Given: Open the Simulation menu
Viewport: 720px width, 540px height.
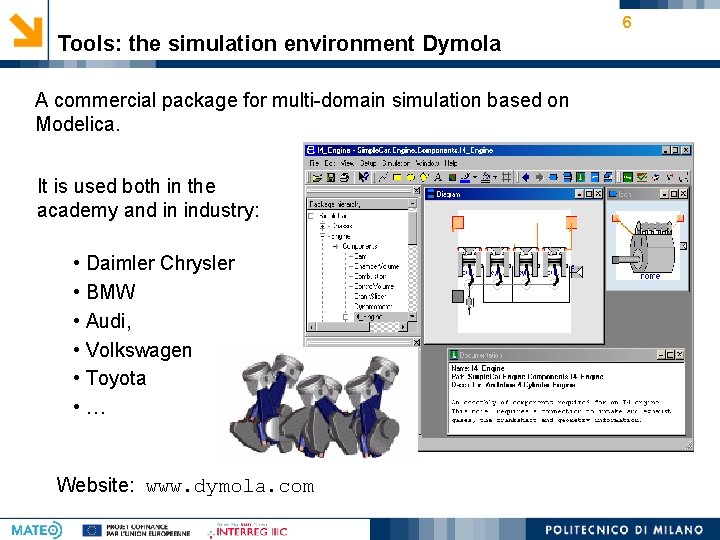Looking at the screenshot, I should coord(396,163).
